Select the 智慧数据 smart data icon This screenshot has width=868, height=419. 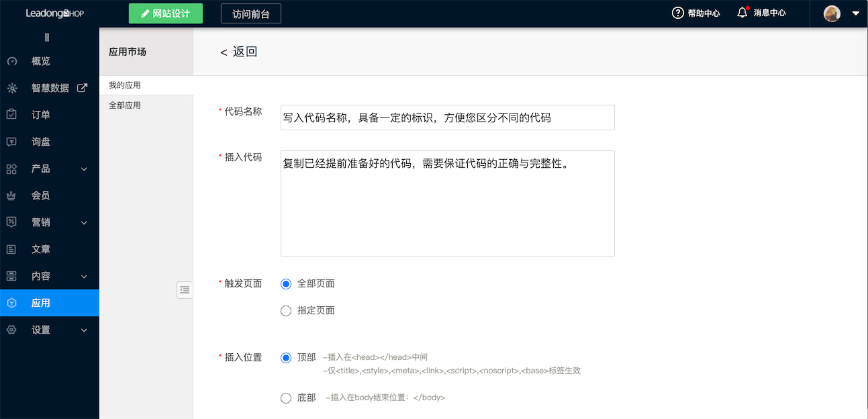point(13,87)
